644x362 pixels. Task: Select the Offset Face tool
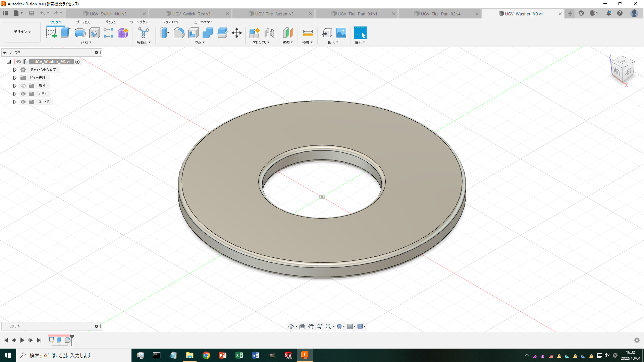[222, 33]
